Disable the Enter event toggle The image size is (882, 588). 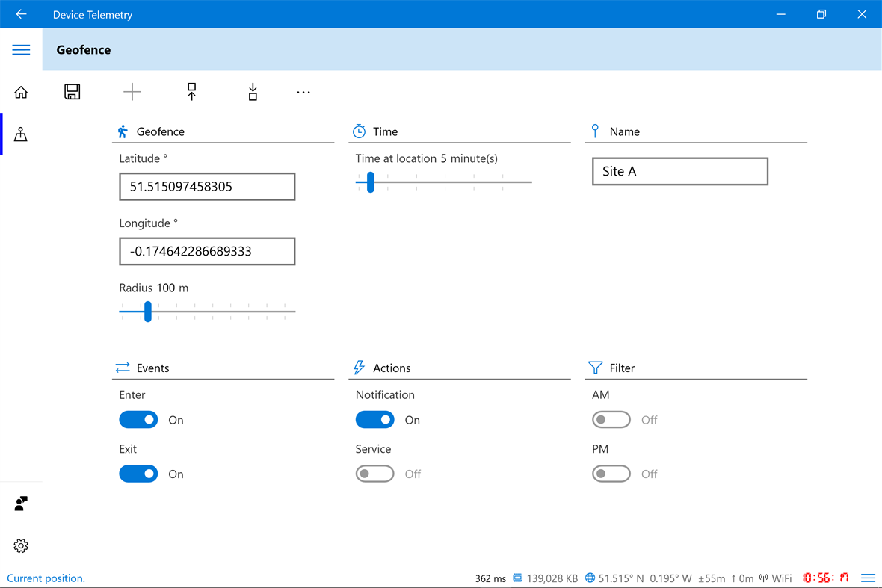(x=138, y=419)
